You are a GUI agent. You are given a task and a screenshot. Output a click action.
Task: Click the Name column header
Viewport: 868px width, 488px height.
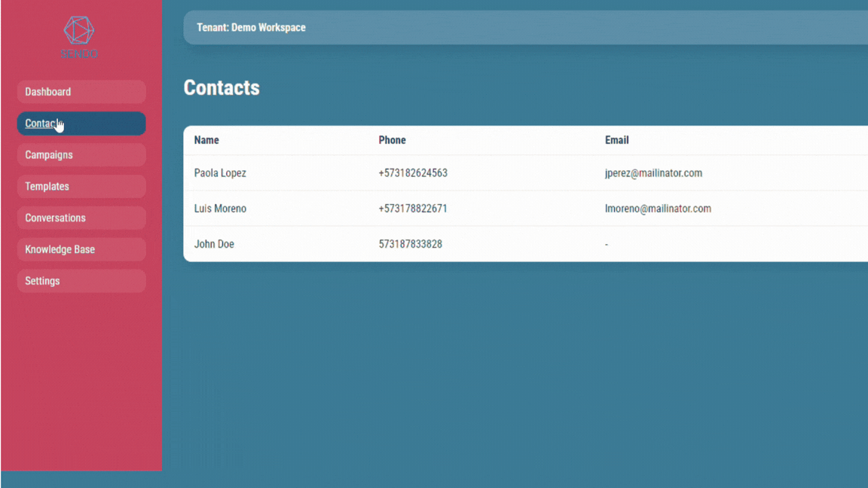pyautogui.click(x=206, y=140)
